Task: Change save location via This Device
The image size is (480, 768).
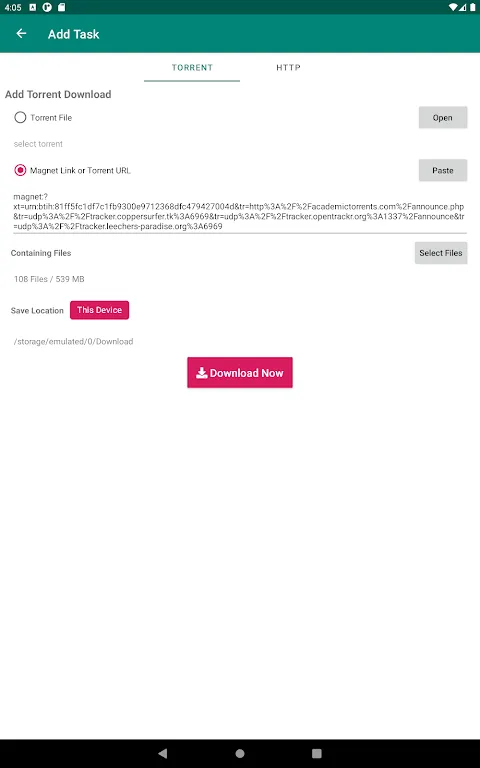Action: coord(99,310)
